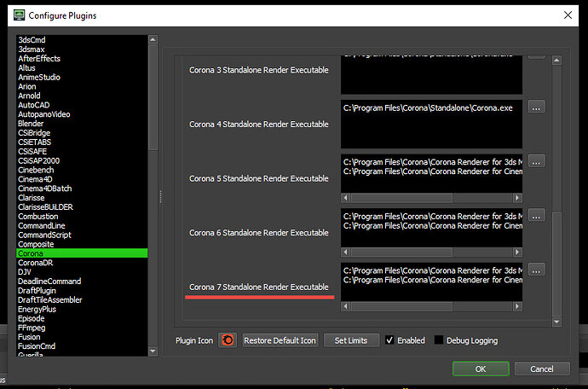Viewport: 588px width, 389px height.
Task: Select AfterEffects plugin
Action: pyautogui.click(x=82, y=59)
